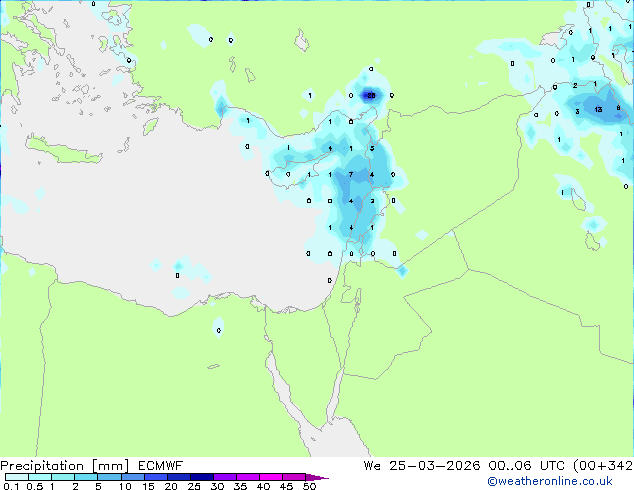Click the legend arrow tip beyond 50
The width and height of the screenshot is (634, 490).
coord(316,477)
